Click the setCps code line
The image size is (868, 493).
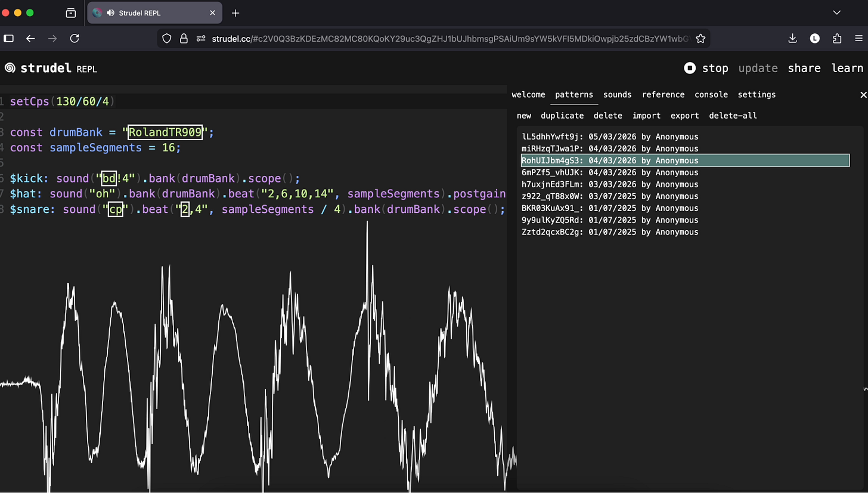point(62,101)
